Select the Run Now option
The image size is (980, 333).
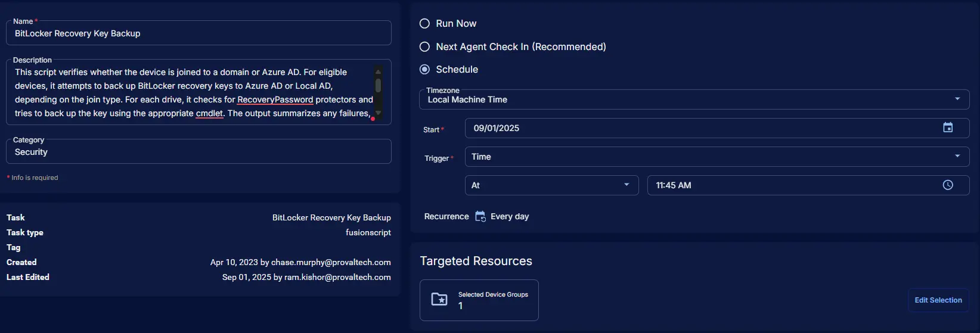pos(424,24)
